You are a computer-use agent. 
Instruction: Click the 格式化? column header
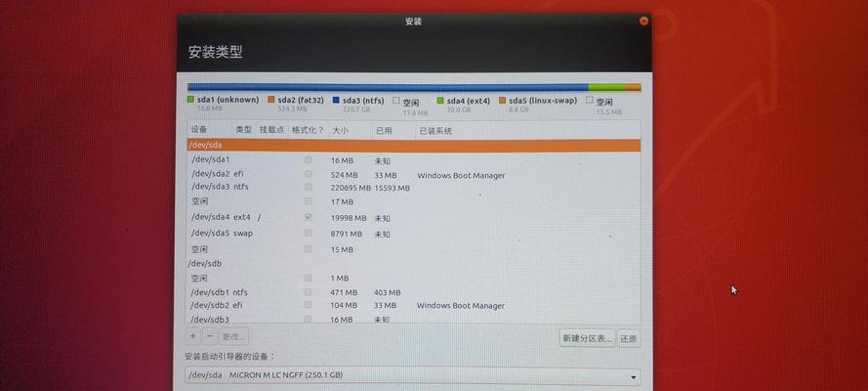[x=308, y=130]
